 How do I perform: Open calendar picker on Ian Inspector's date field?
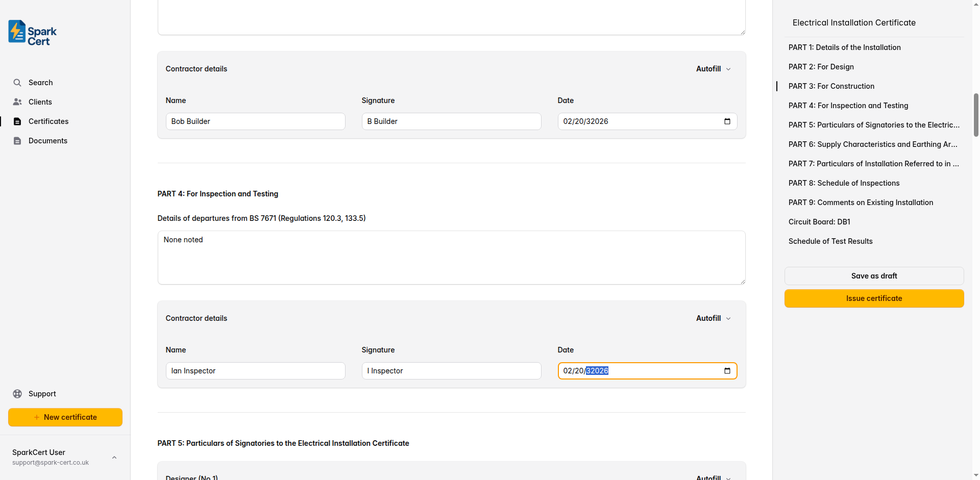point(727,371)
